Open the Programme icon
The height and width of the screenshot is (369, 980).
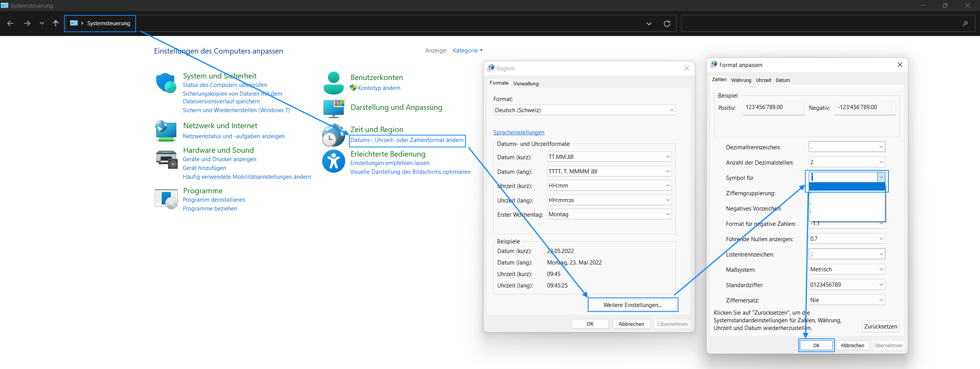coord(166,199)
